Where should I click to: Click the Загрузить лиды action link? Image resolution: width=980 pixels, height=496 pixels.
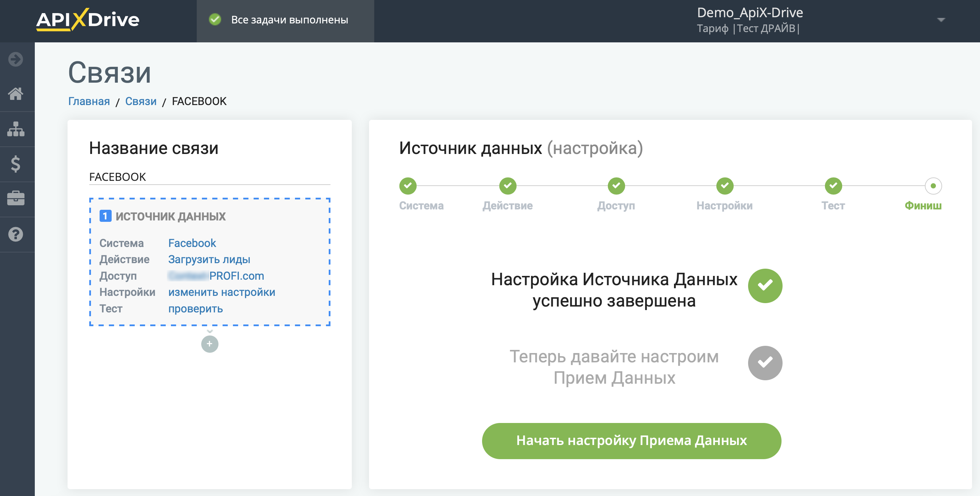(209, 259)
